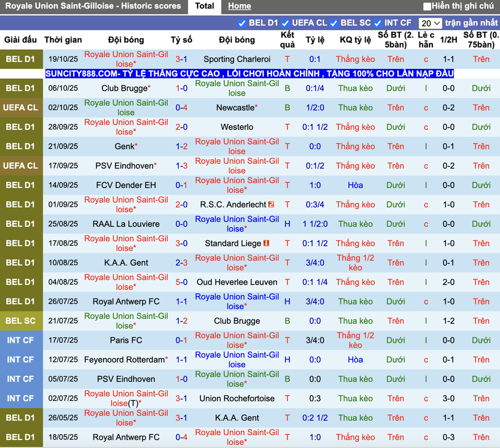Open the 3-1 score against Sporting Charleroi

pyautogui.click(x=181, y=59)
